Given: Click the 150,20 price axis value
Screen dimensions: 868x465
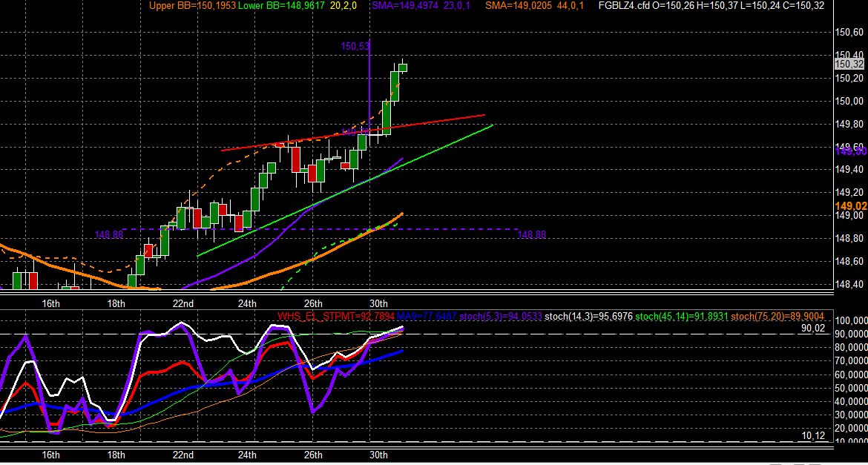Looking at the screenshot, I should click(x=849, y=78).
